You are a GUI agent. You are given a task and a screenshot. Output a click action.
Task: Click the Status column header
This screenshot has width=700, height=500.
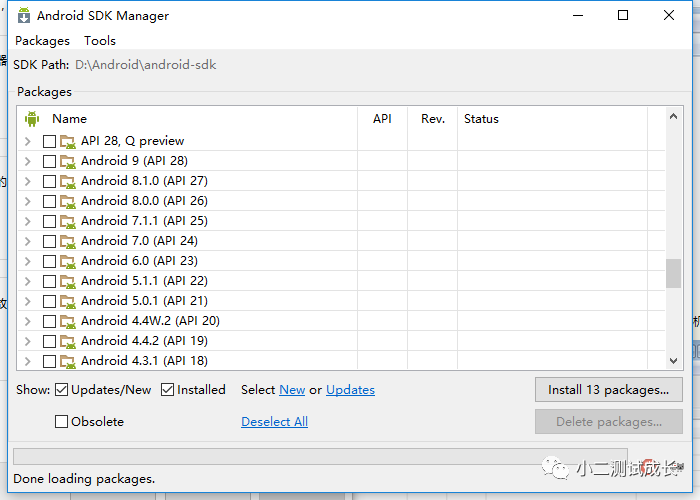click(x=552, y=119)
